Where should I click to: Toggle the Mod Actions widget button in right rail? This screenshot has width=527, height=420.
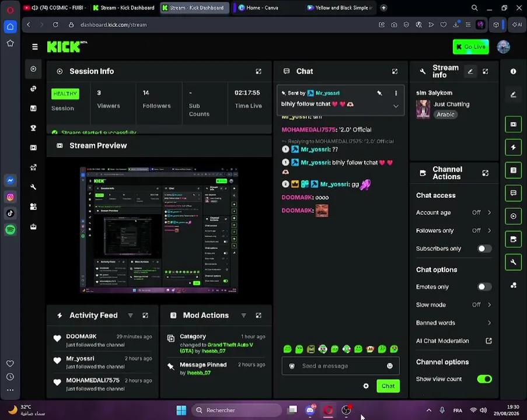click(x=513, y=170)
